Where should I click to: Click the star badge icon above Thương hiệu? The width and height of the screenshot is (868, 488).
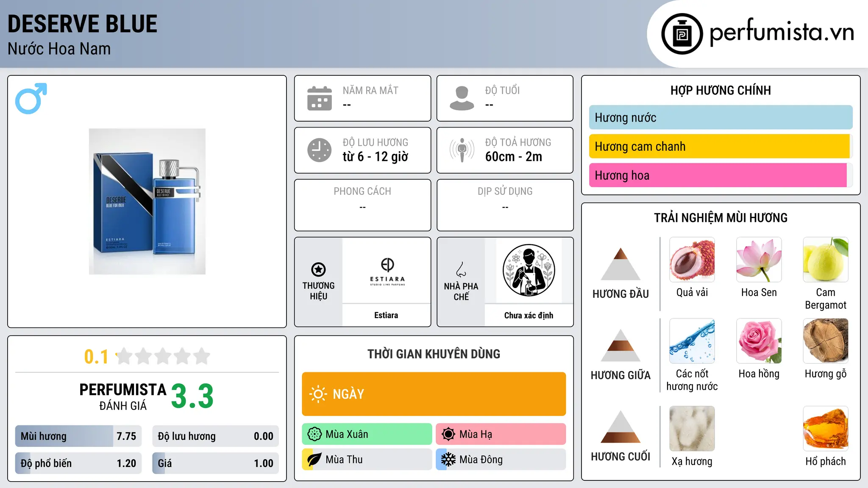[319, 269]
